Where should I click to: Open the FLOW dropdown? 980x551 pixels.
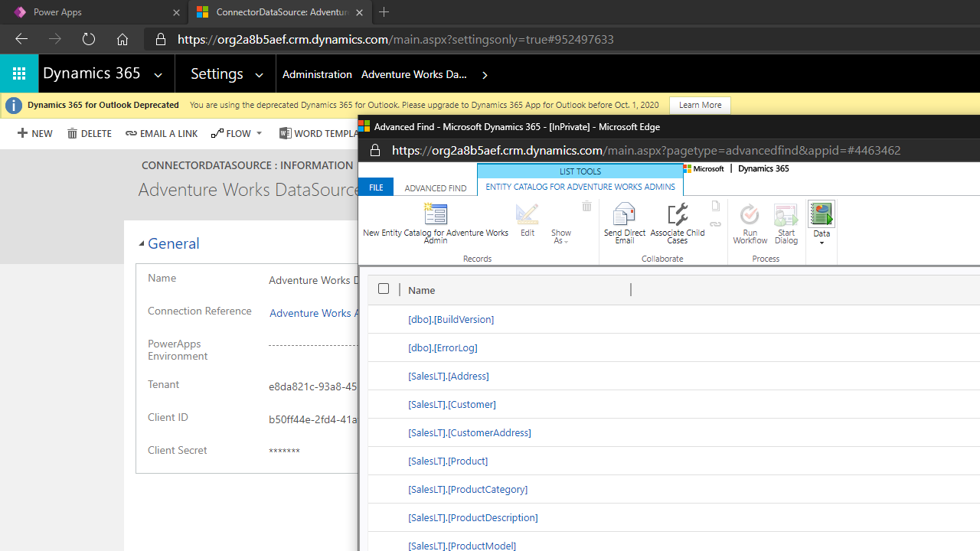click(237, 133)
